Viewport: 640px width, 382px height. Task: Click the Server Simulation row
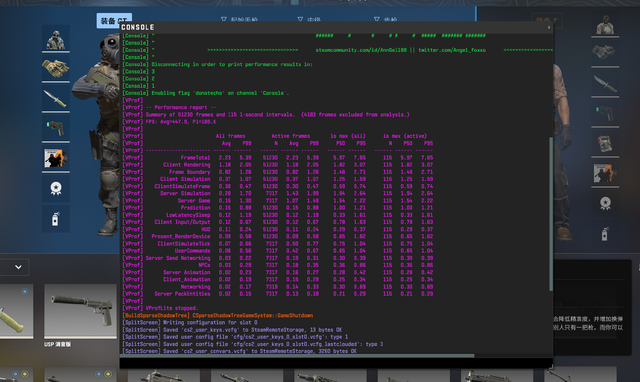(x=278, y=193)
